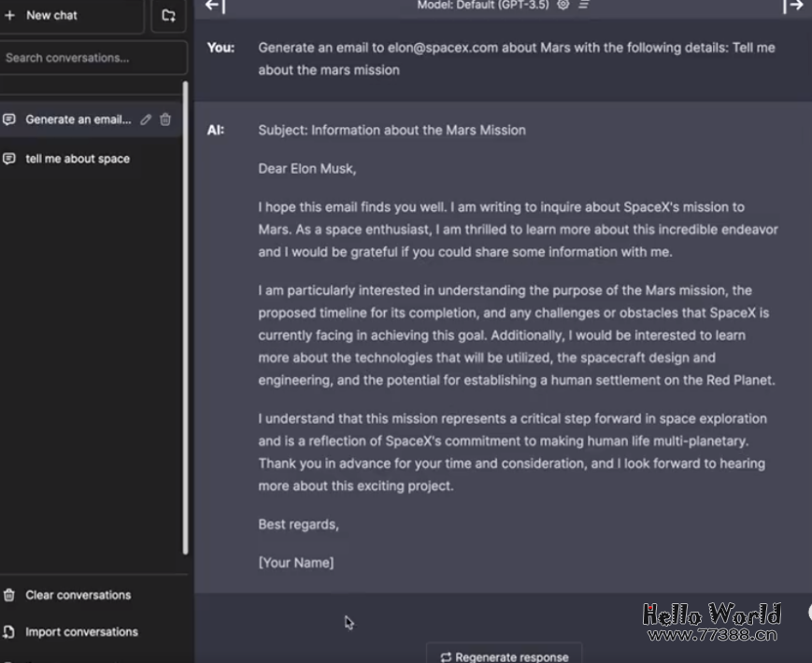
Task: Click the Search conversations input field
Action: (x=93, y=58)
